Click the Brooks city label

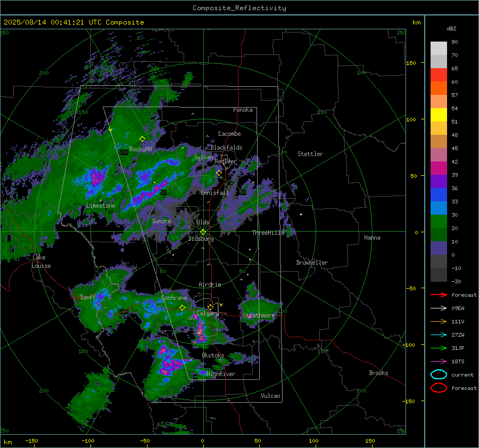(x=378, y=373)
